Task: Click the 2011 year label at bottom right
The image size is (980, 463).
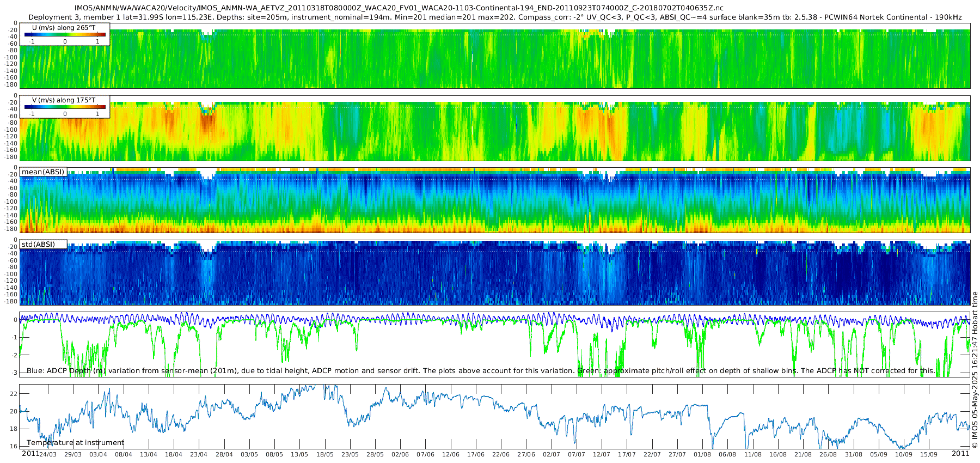Action: click(960, 454)
